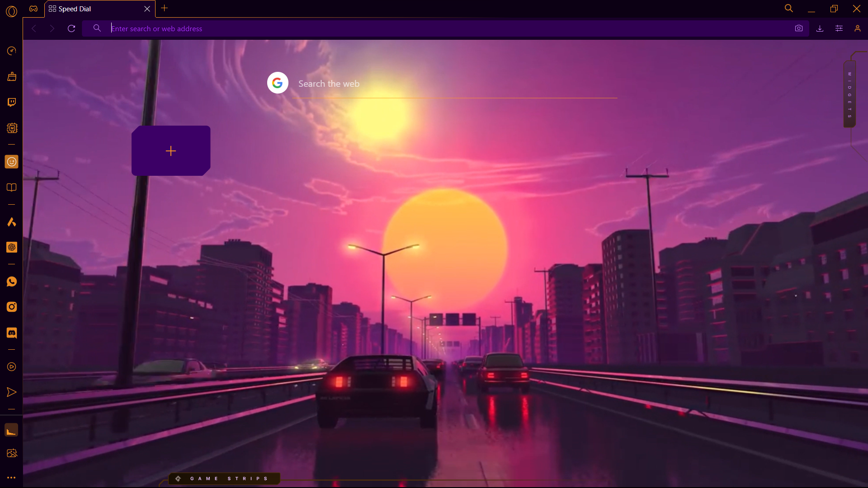
Task: Open GX Corner gamepad icon
Action: click(33, 9)
